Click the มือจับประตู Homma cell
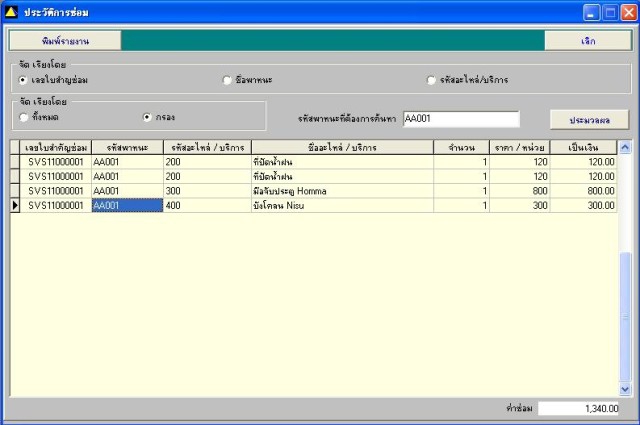This screenshot has width=640, height=425. 342,191
